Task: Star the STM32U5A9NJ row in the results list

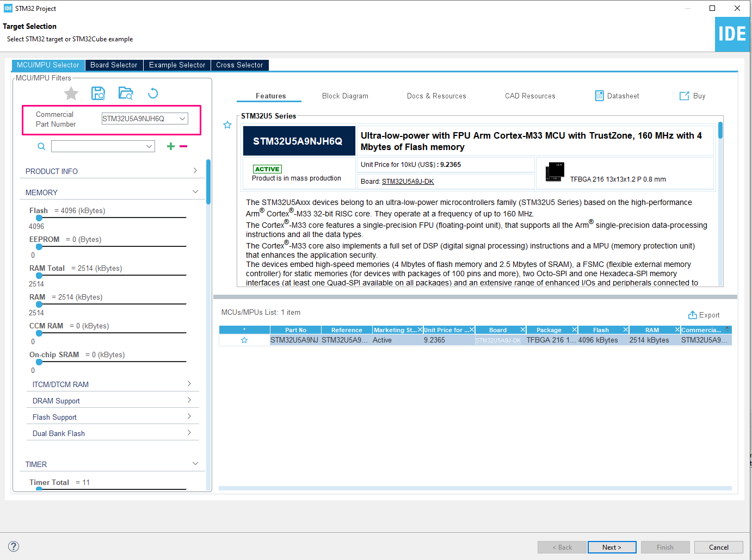Action: [x=244, y=339]
